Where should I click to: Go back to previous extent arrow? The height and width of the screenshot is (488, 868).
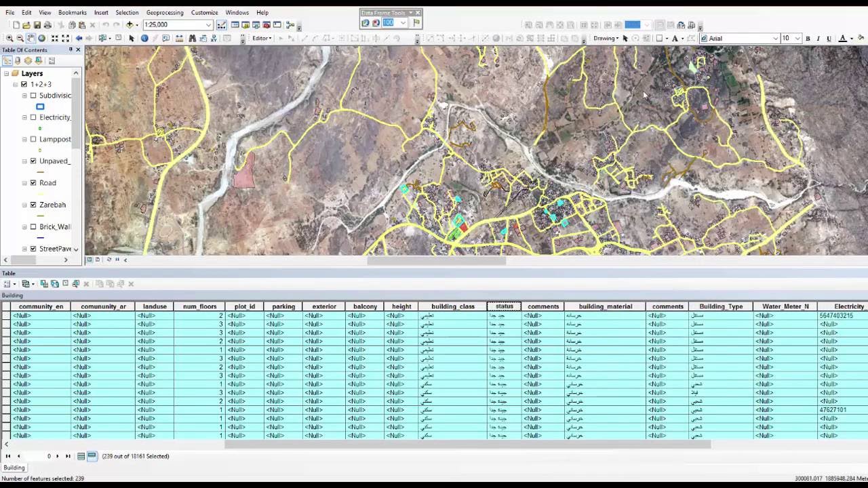pos(79,39)
